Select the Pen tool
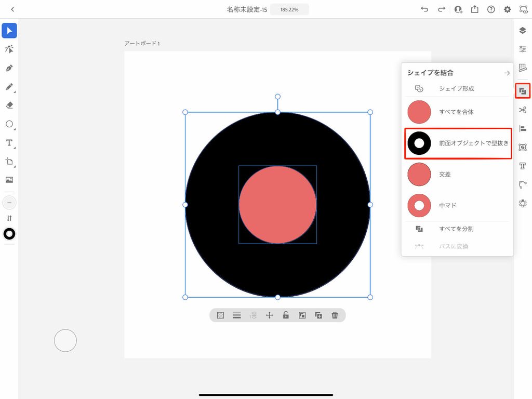 coord(9,68)
